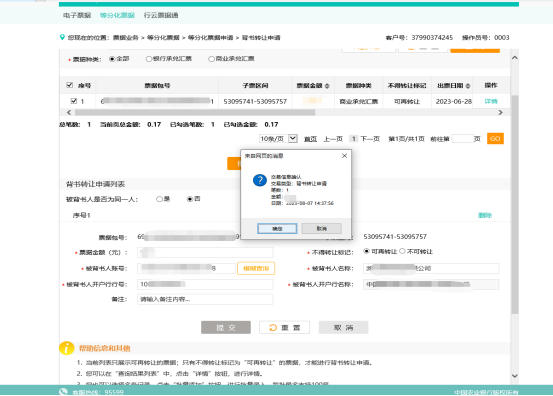Click the 取消 button below the form

tap(344, 327)
